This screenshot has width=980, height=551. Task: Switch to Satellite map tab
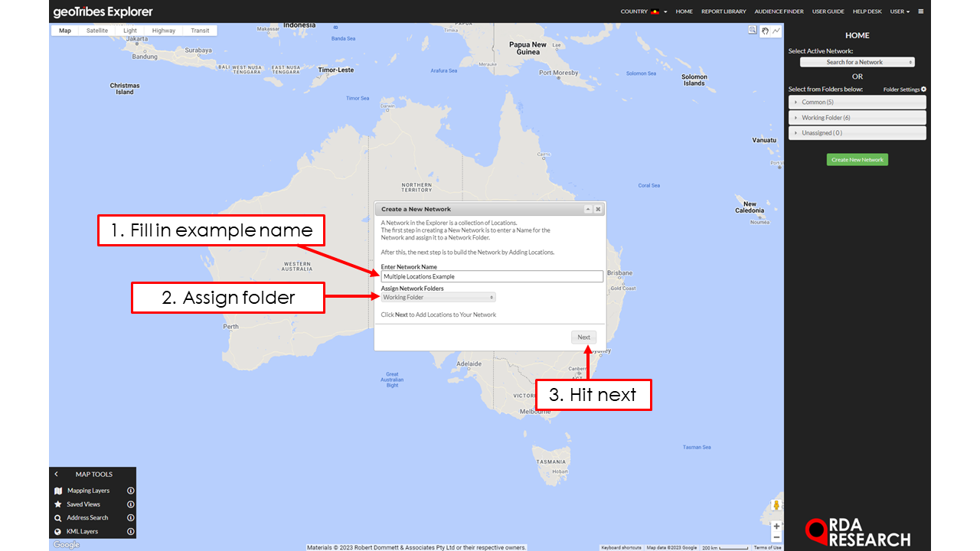[x=97, y=31]
